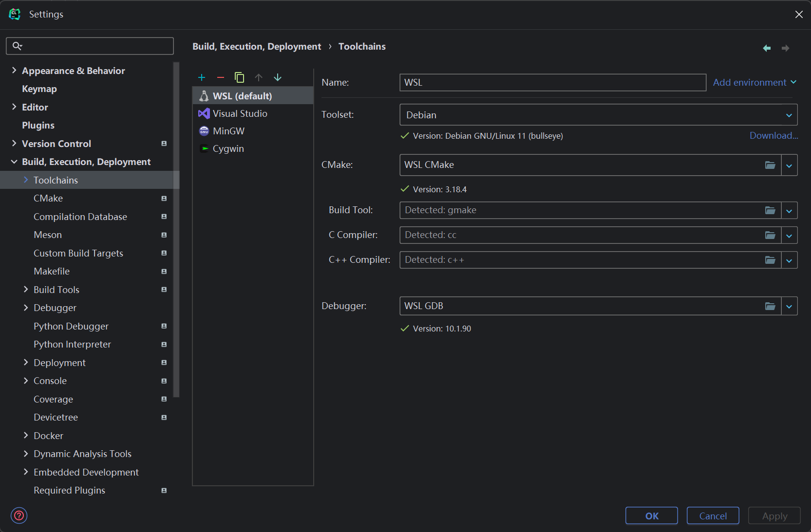
Task: Expand the Docker node
Action: 26,436
